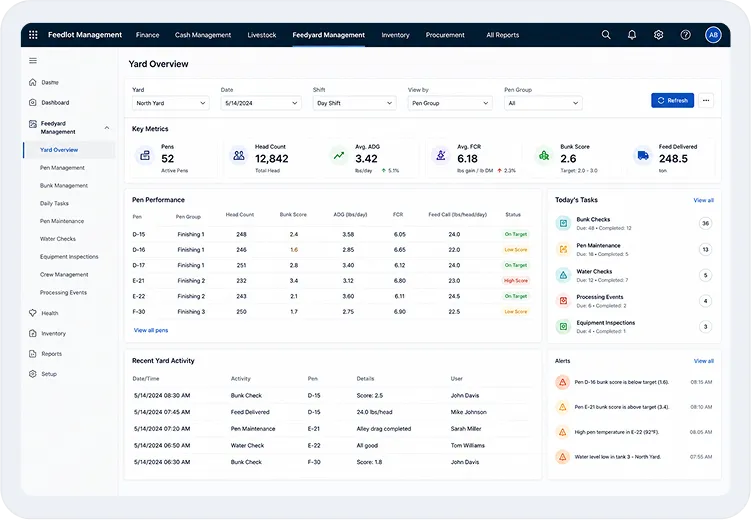Image resolution: width=751 pixels, height=520 pixels.
Task: Select Bunk Management in sidebar
Action: point(64,185)
